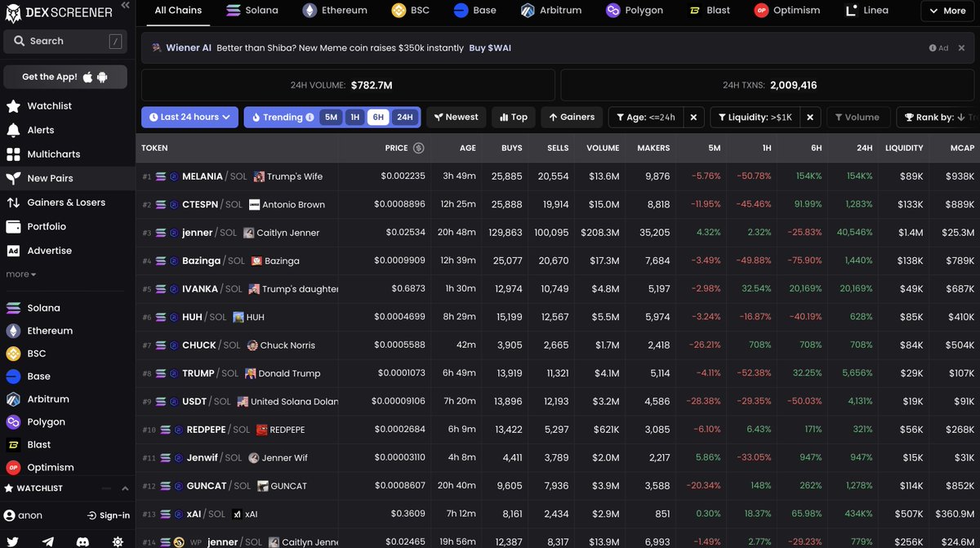The image size is (980, 548).
Task: Open Gainers & Losers page
Action: (67, 203)
